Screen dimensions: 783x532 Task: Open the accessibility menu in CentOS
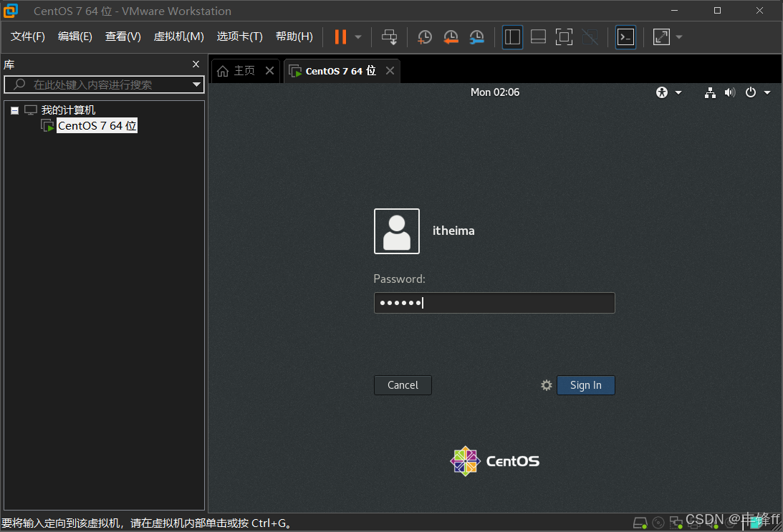click(662, 92)
